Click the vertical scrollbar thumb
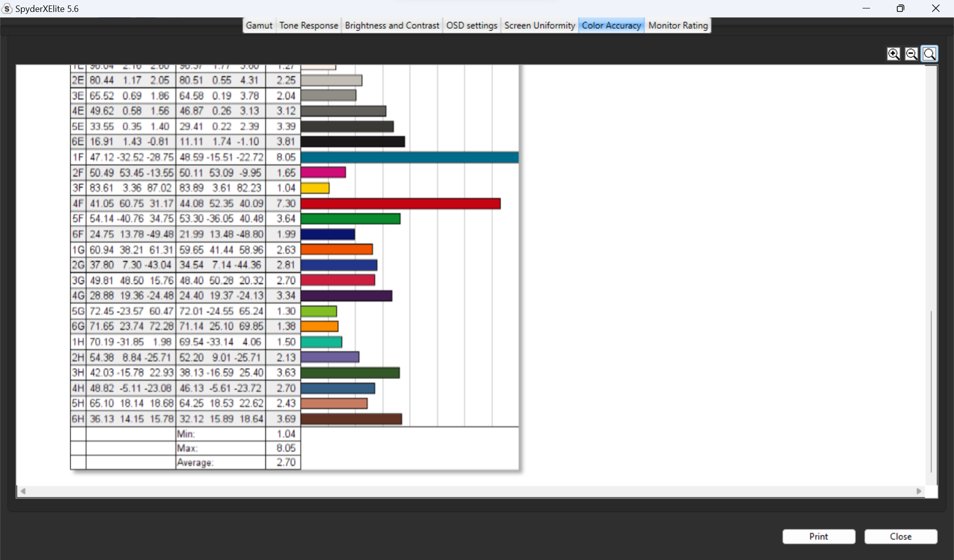954x560 pixels. click(931, 391)
